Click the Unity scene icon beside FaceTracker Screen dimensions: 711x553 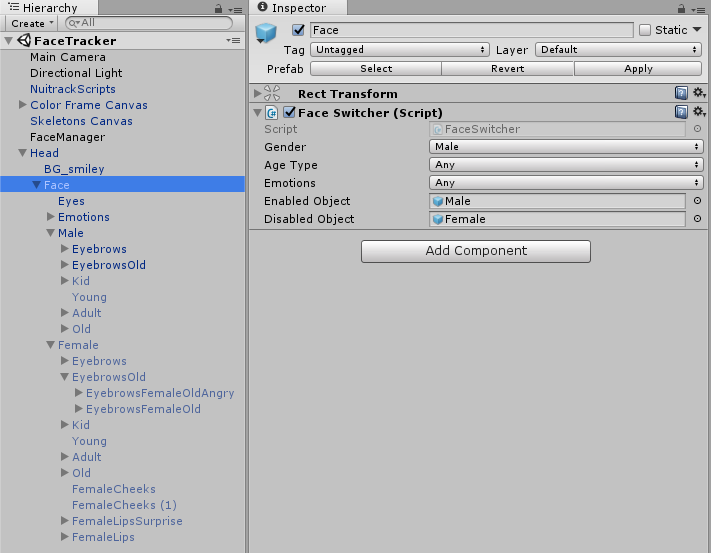coord(24,40)
